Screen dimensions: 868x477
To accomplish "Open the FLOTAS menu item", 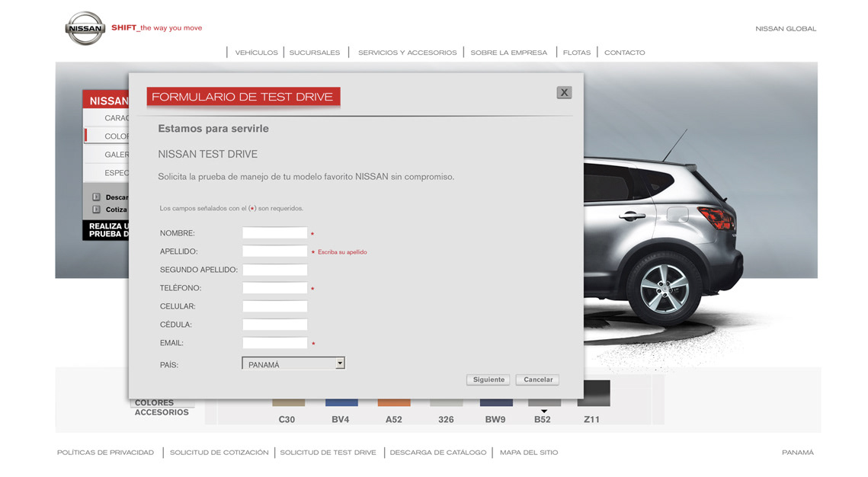I will (x=577, y=53).
